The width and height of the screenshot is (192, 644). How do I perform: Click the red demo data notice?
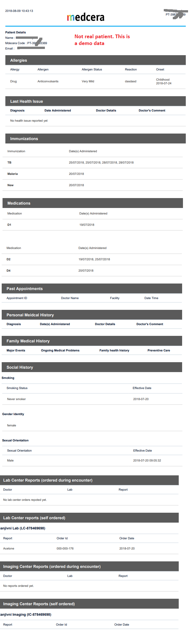click(x=102, y=40)
